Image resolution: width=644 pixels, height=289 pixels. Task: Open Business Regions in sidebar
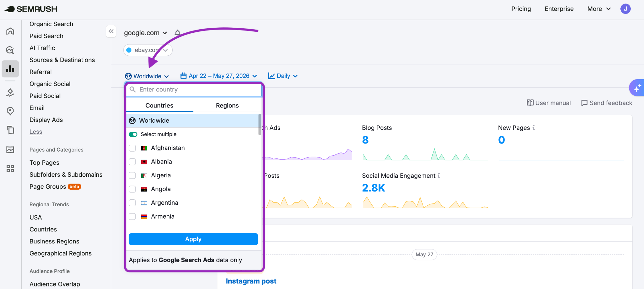54,241
